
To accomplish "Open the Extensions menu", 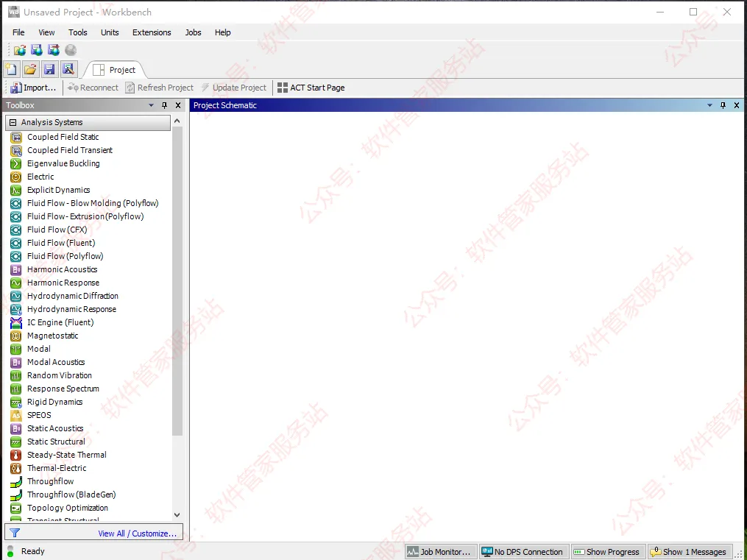I will 152,32.
